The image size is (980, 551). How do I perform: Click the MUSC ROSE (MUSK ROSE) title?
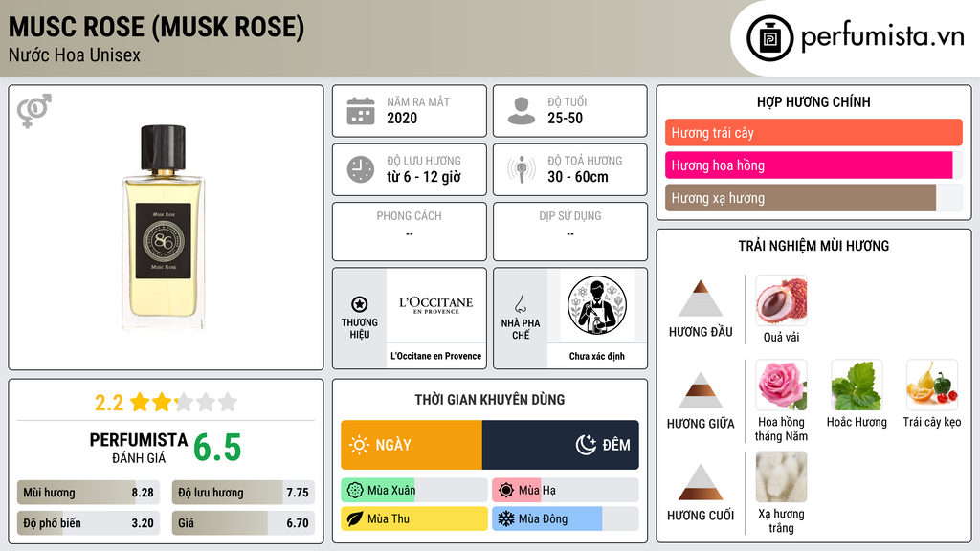point(156,27)
